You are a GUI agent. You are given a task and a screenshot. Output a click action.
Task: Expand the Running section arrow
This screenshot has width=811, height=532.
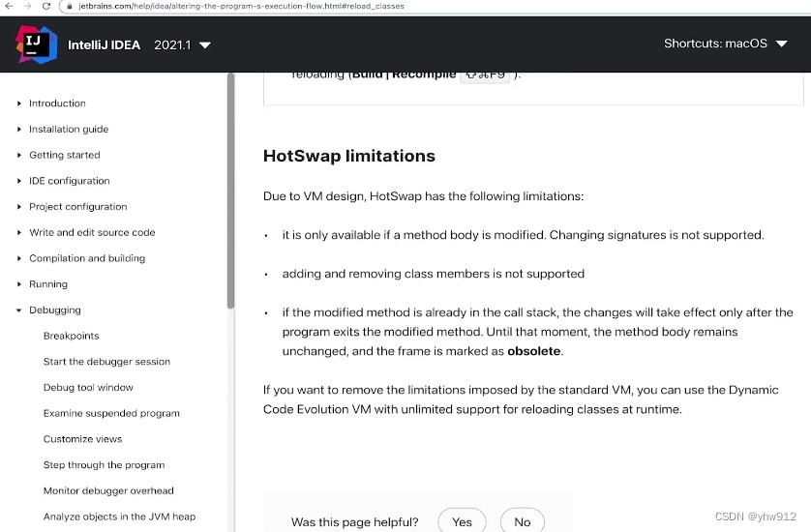(x=19, y=284)
